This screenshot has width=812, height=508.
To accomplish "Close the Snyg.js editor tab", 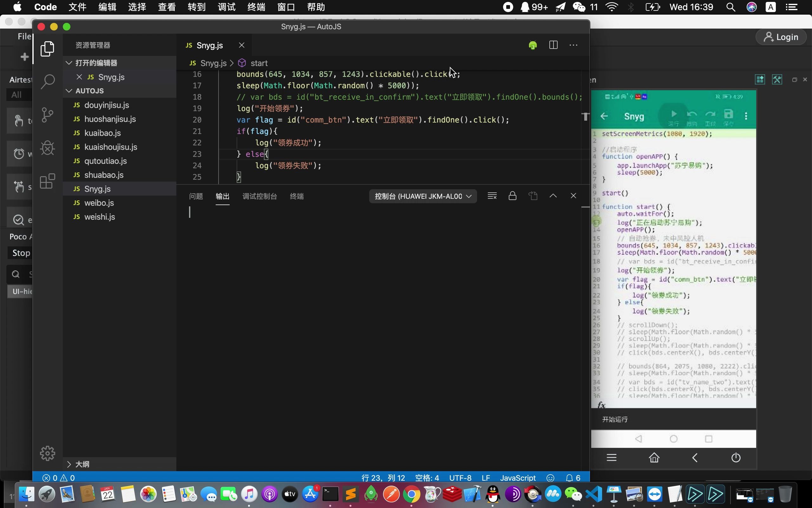I will 242,45.
